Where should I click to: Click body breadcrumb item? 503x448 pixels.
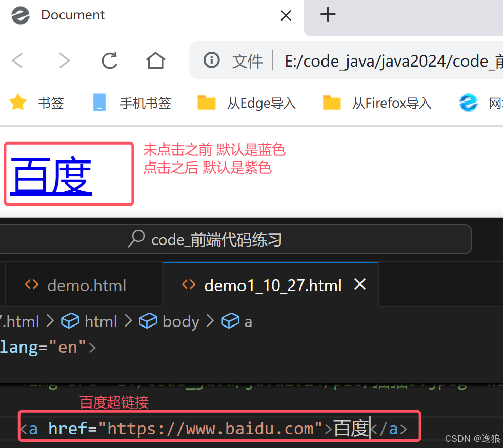click(x=169, y=321)
